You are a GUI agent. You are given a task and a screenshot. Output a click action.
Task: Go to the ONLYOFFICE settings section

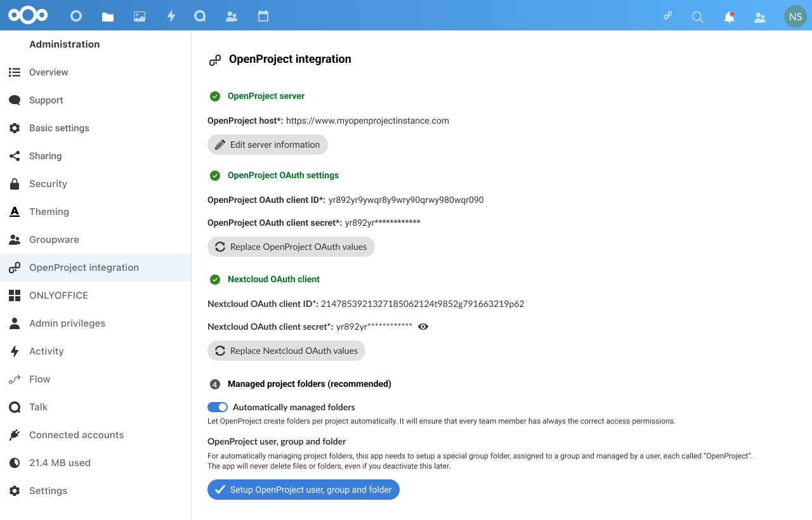[x=58, y=296]
